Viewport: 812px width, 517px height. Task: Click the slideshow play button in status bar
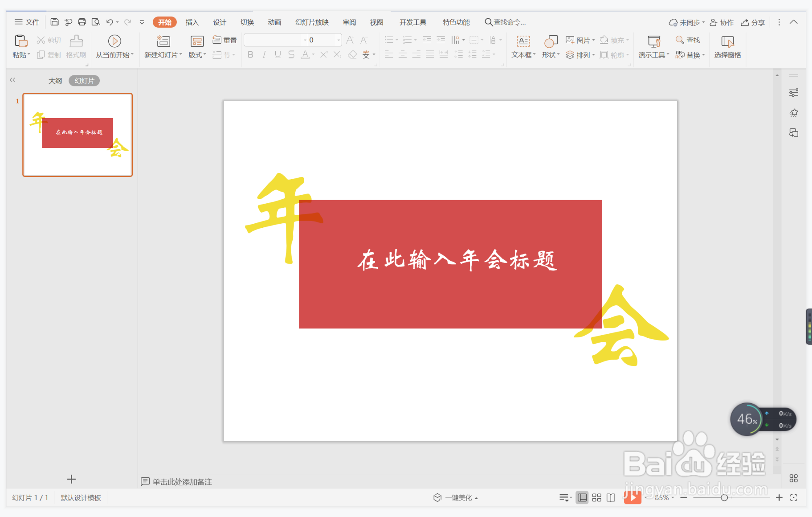[633, 497]
